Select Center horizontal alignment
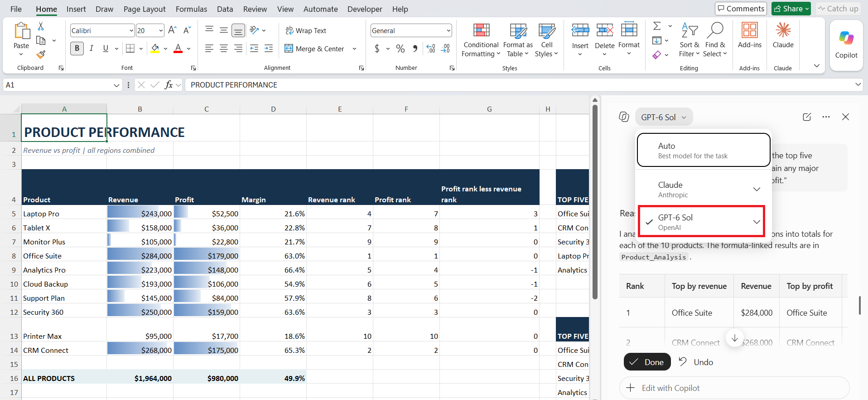The width and height of the screenshot is (868, 400). (x=223, y=48)
